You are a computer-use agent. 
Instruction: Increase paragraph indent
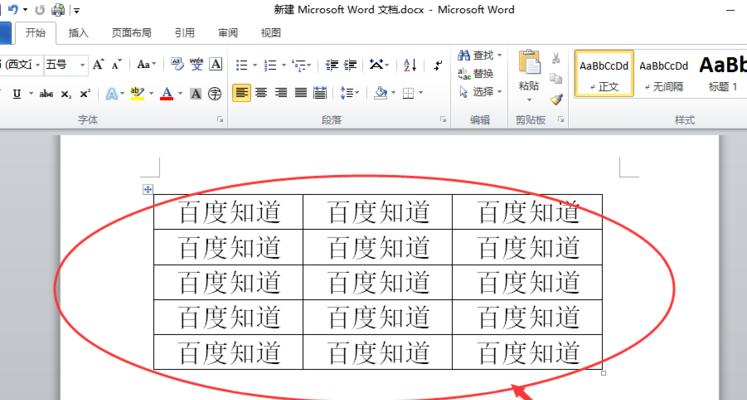tap(350, 65)
